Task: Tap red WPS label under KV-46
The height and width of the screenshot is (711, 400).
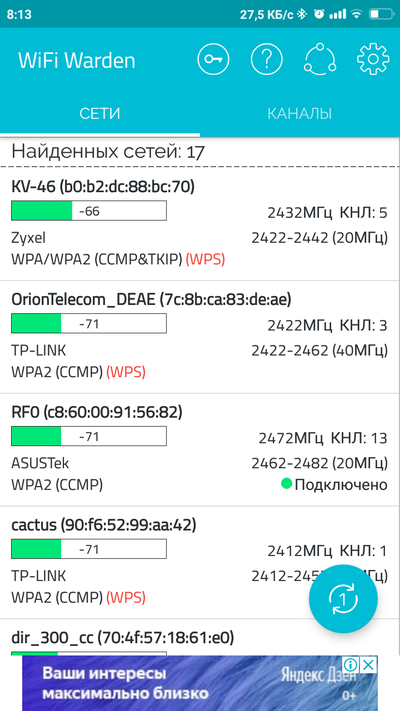Action: coord(205,259)
